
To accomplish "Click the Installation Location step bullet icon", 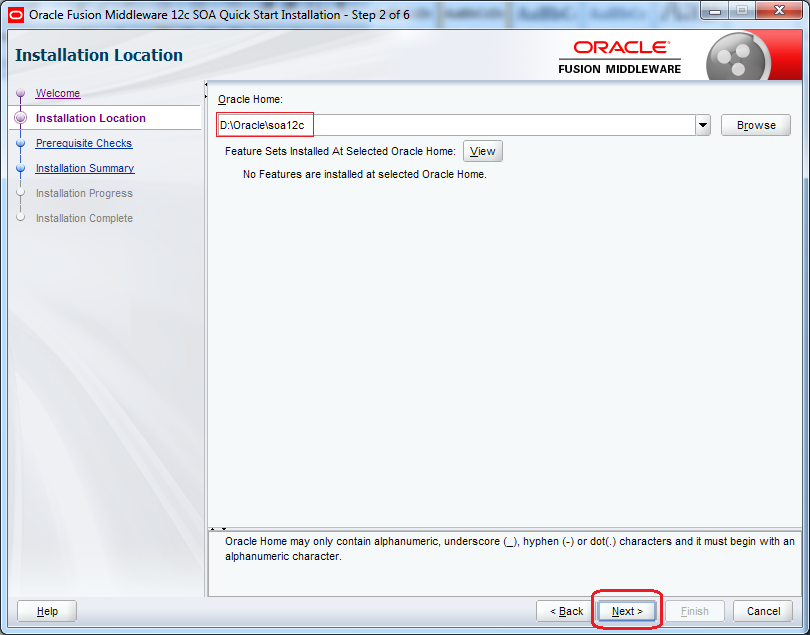I will pos(21,118).
